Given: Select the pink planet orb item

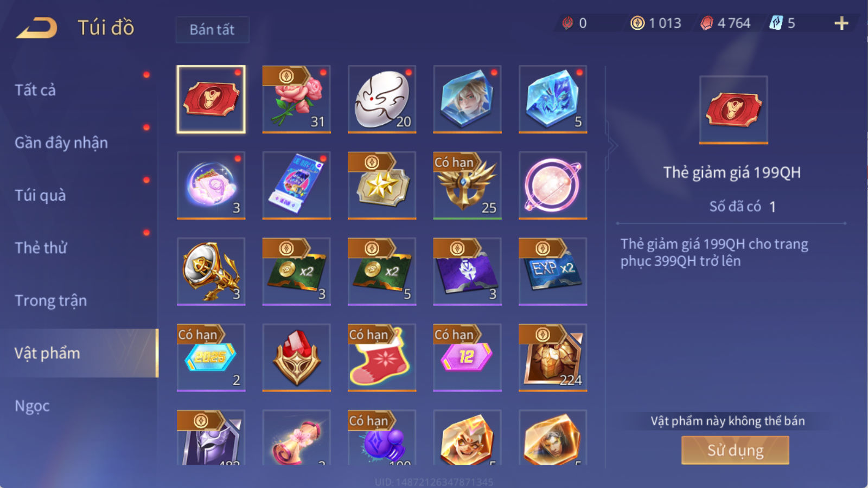Looking at the screenshot, I should coord(553,185).
